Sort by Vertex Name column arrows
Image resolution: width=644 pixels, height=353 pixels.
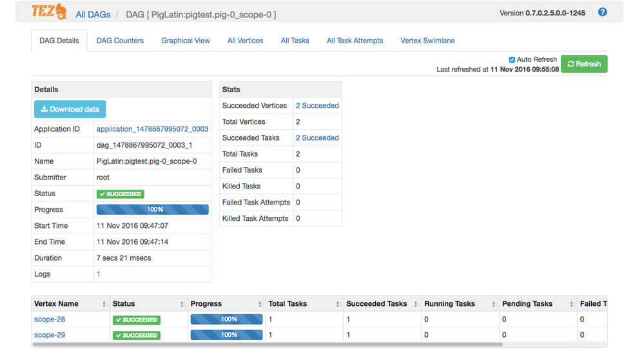(104, 304)
